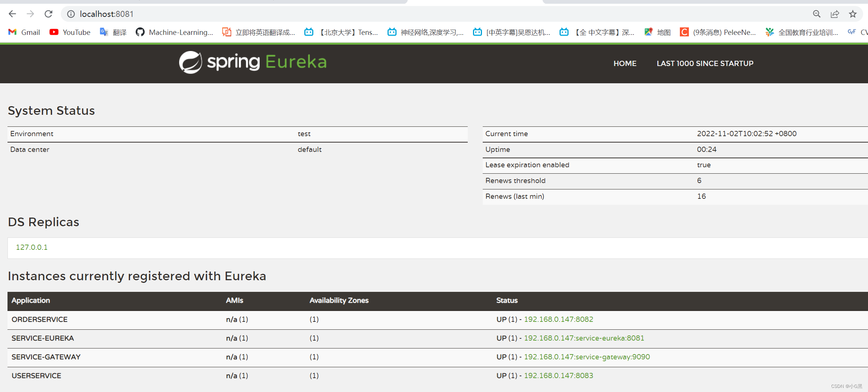Image resolution: width=868 pixels, height=392 pixels.
Task: Click n/a (1) in the USERSERVICE row
Action: 237,375
